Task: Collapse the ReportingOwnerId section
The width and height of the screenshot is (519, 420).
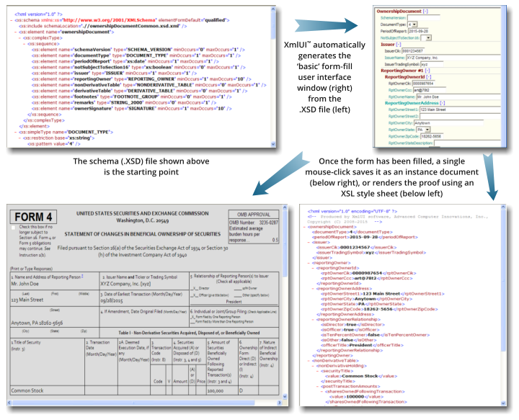Action: click(x=429, y=77)
